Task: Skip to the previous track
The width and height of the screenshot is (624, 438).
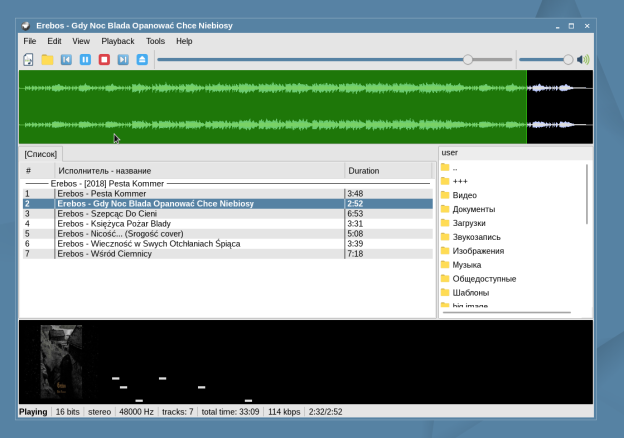Action: (x=66, y=60)
